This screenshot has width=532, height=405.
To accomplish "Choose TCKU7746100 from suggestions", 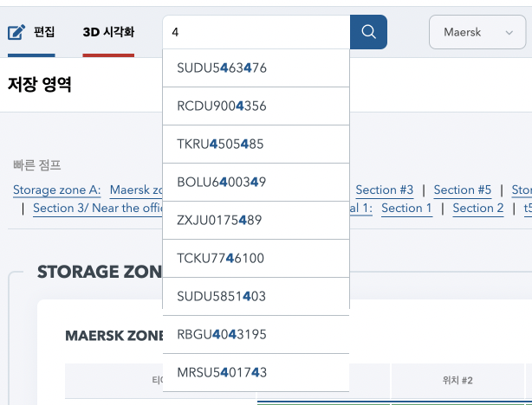I will (x=220, y=258).
